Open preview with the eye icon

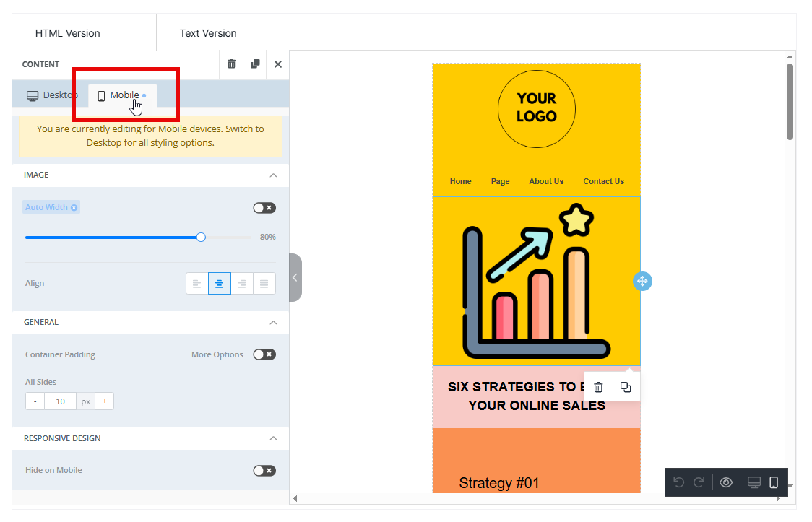pos(726,482)
